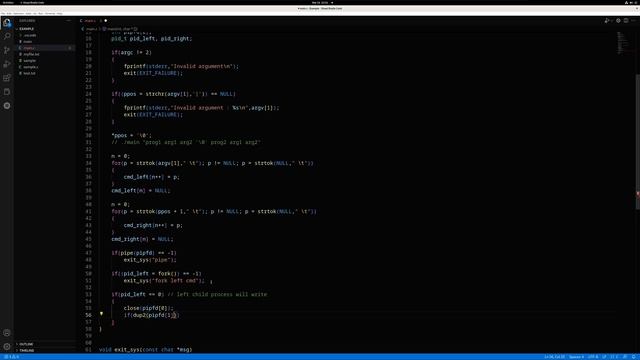Open the Explorer view in the activity bar
This screenshot has height=360, width=640.
(7, 22)
